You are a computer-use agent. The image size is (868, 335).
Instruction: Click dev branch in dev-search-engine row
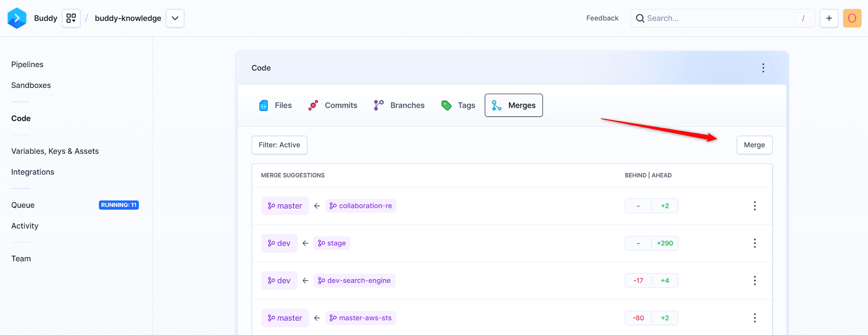[x=279, y=281]
